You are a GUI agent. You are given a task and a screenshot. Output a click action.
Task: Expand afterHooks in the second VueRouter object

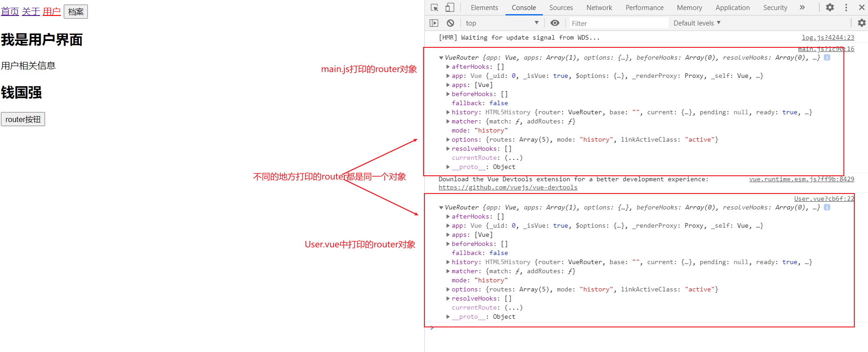(448, 217)
